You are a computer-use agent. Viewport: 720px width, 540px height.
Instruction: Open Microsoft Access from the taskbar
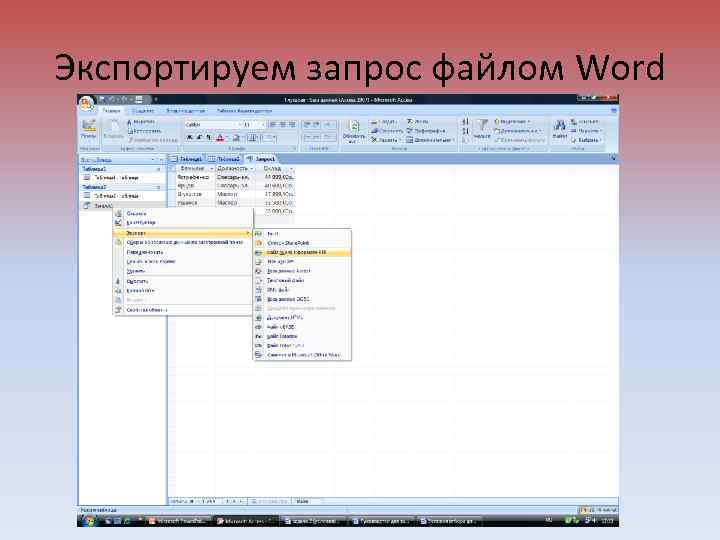tap(245, 521)
